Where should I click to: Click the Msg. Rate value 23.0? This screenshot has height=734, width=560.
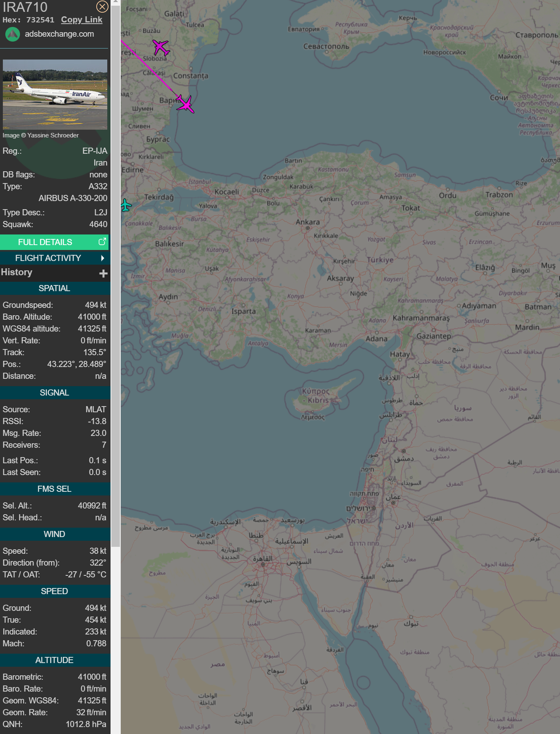98,433
